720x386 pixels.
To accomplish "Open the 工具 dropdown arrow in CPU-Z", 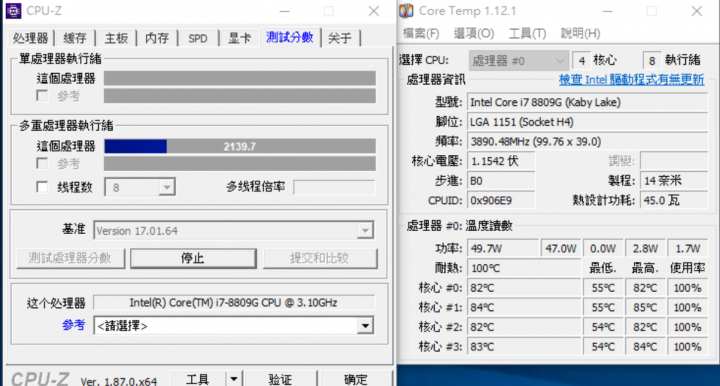I will click(x=234, y=379).
